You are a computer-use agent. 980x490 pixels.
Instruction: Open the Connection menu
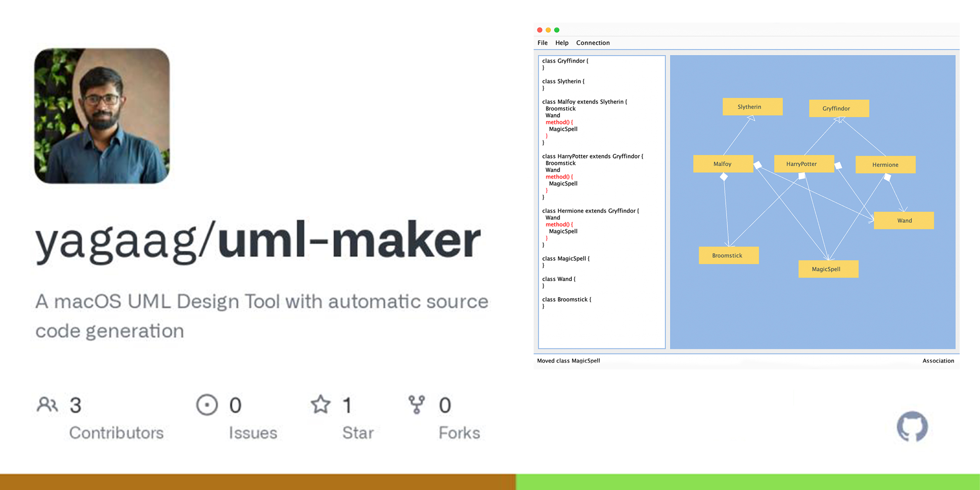[593, 43]
